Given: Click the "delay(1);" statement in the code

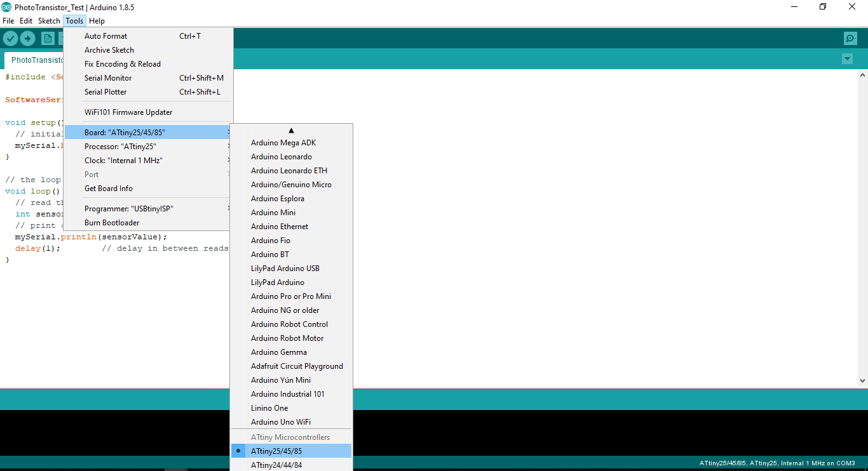Looking at the screenshot, I should point(38,248).
